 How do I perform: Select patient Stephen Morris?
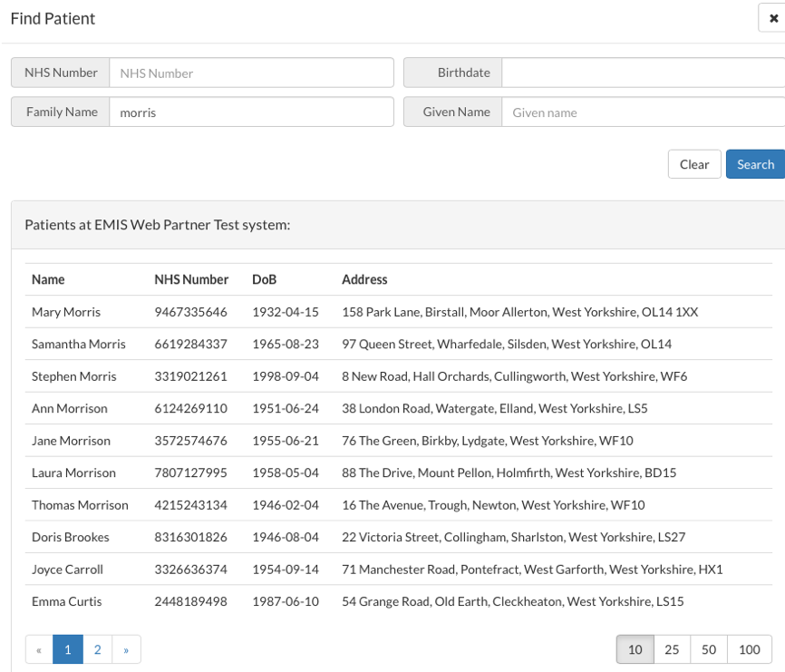[x=74, y=376]
